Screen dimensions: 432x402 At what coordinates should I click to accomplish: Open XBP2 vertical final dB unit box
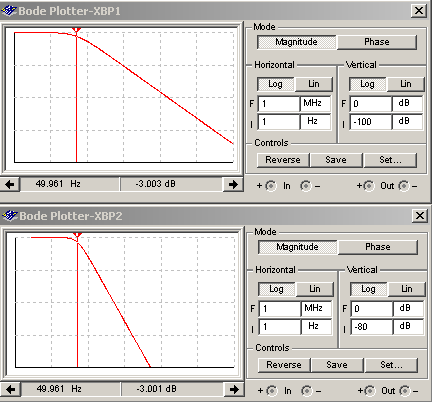click(408, 308)
